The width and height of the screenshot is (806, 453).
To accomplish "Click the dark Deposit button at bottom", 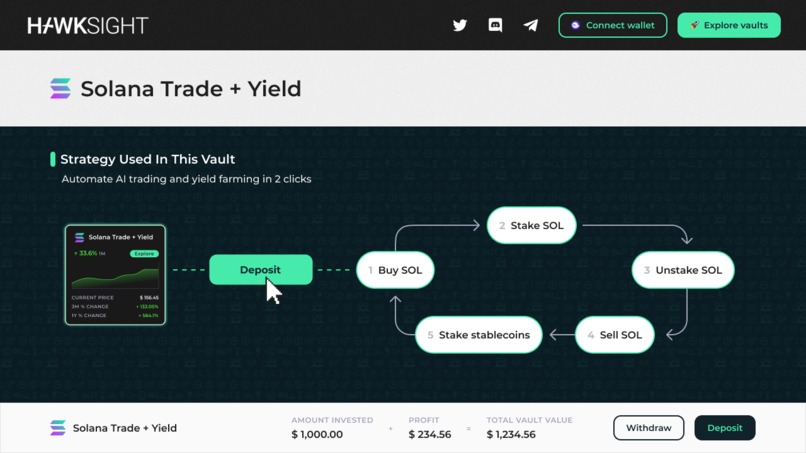I will tap(725, 428).
